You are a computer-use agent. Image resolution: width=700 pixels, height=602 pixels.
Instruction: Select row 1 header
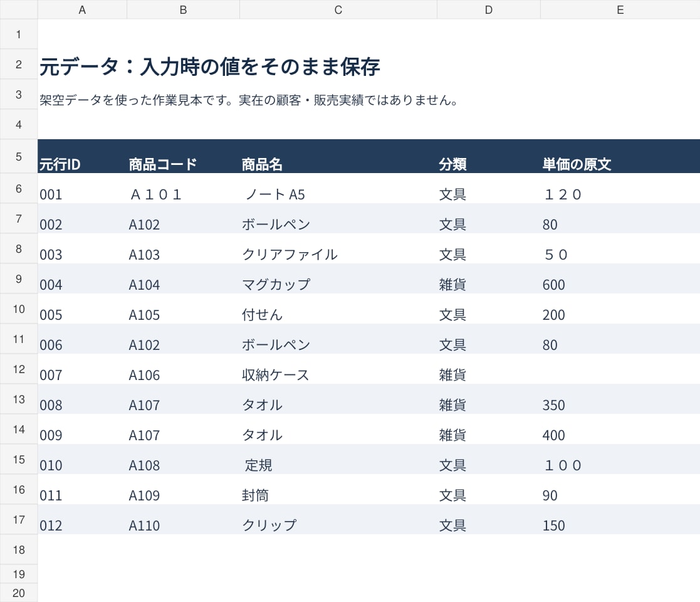[x=19, y=34]
